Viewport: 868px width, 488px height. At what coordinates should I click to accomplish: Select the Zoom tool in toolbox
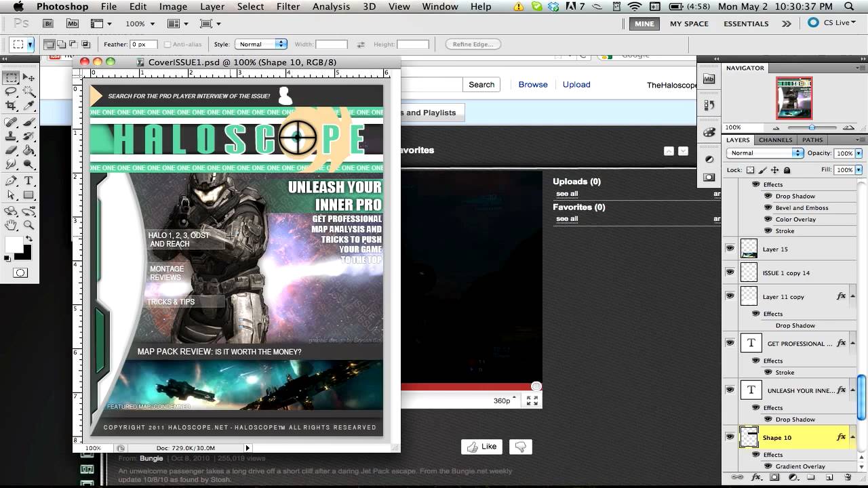(29, 225)
